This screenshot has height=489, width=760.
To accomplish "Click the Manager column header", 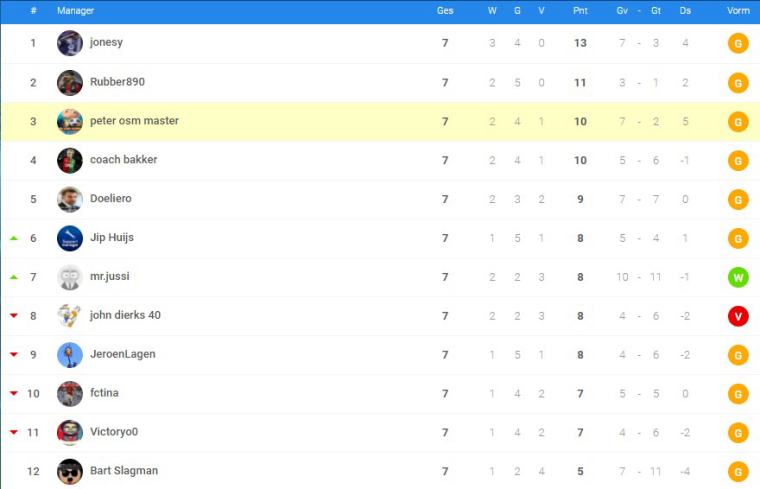I will [x=75, y=11].
